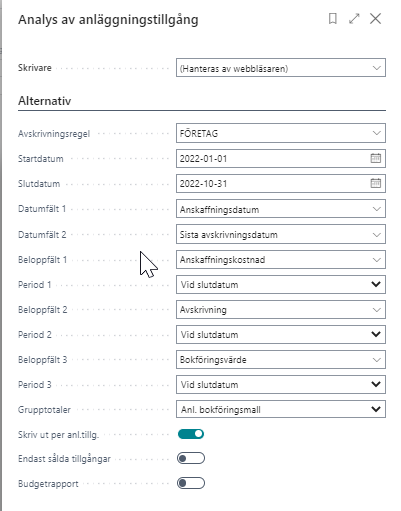Expand the dialog with the diagonal arrows icon
Viewport: 401px width, 511px height.
point(354,19)
